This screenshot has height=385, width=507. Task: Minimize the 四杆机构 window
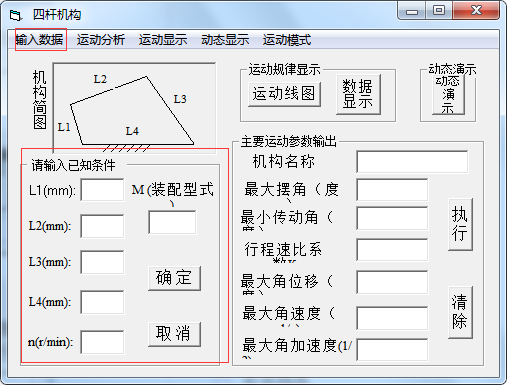tap(412, 11)
